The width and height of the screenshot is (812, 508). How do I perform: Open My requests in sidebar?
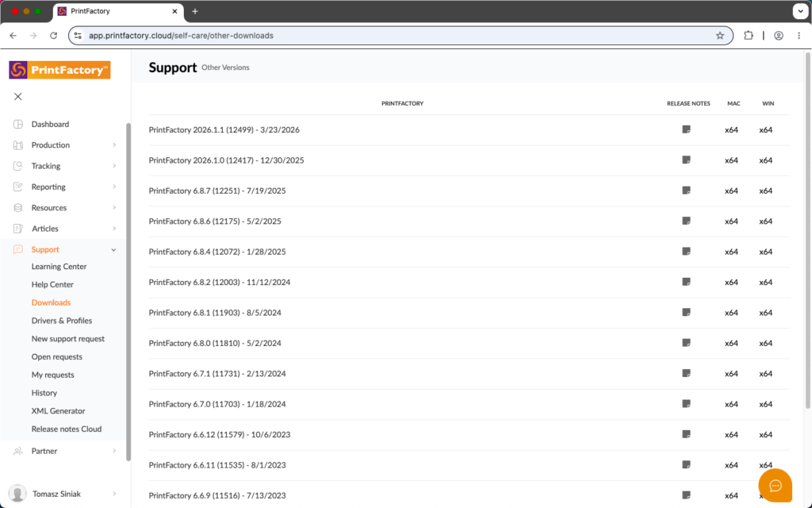(x=53, y=375)
